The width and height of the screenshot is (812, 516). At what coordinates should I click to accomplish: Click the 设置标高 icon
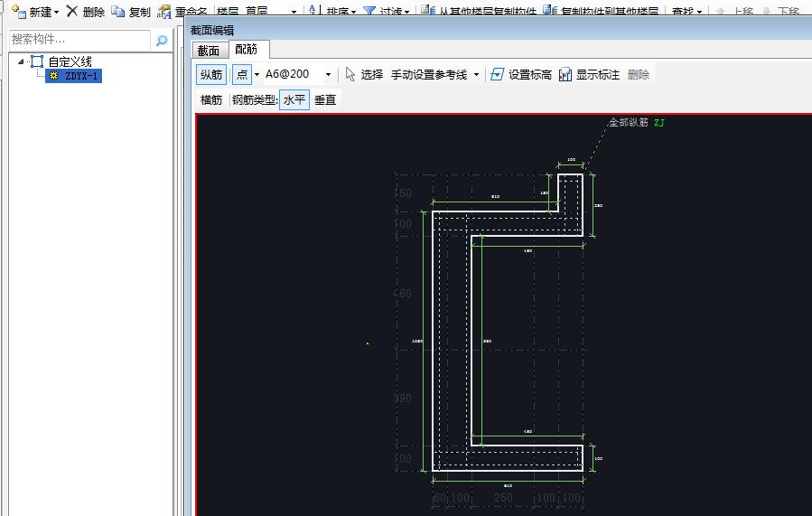pos(497,75)
